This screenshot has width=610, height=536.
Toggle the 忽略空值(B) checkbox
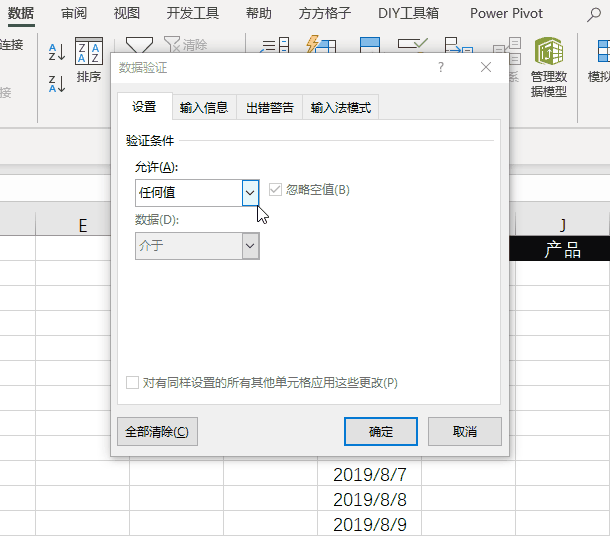click(275, 190)
